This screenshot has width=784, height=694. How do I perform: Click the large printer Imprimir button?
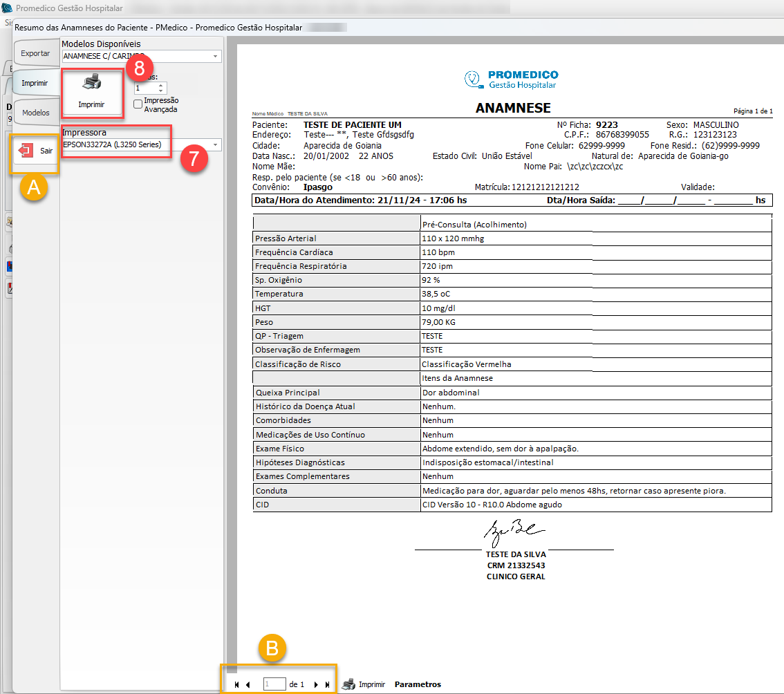[92, 93]
